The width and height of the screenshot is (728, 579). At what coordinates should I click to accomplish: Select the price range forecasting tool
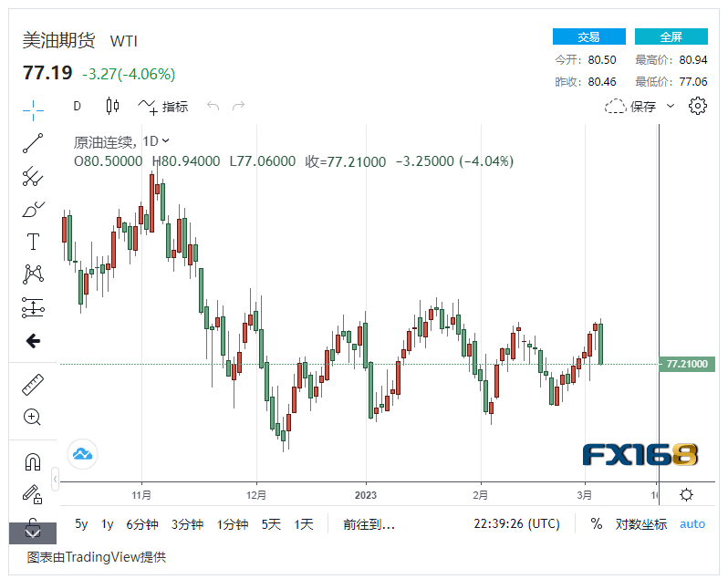point(33,307)
